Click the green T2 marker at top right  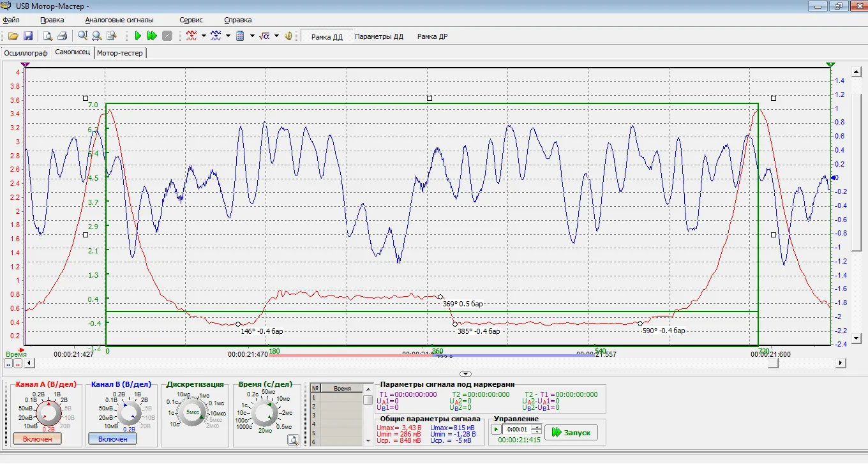pos(830,65)
